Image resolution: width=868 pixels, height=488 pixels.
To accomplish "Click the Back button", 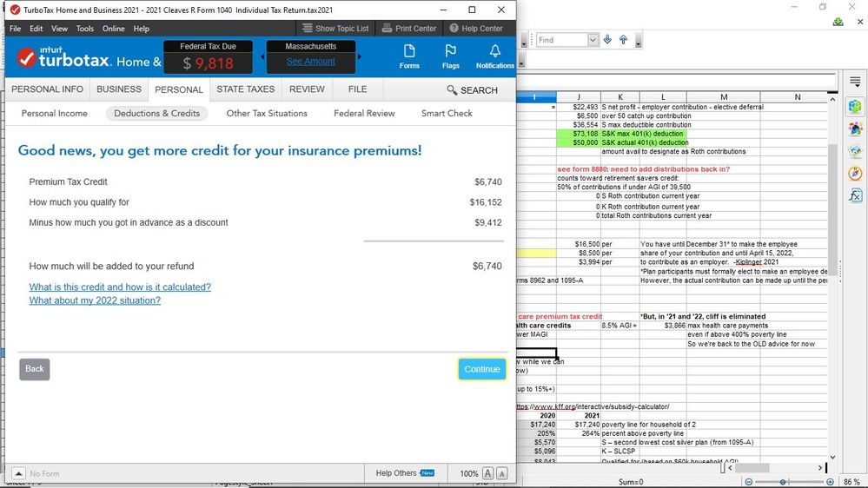I will coord(35,369).
